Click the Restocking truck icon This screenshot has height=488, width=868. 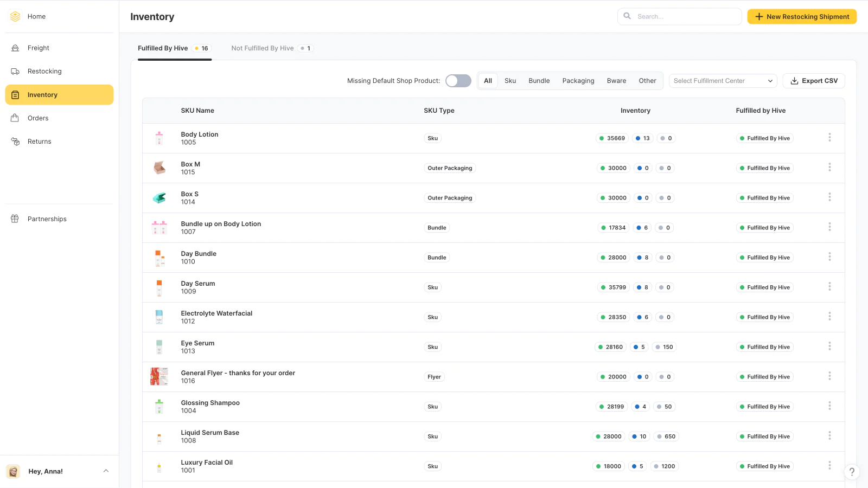click(15, 72)
